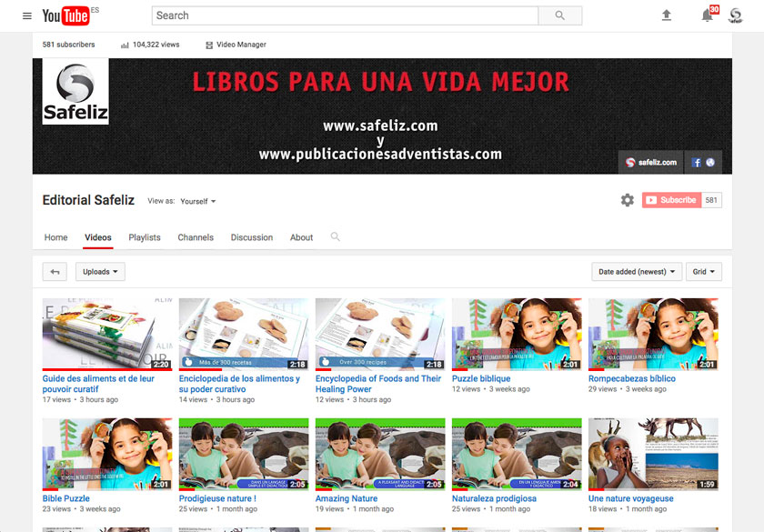
Task: Open channel settings gear
Action: 628,200
